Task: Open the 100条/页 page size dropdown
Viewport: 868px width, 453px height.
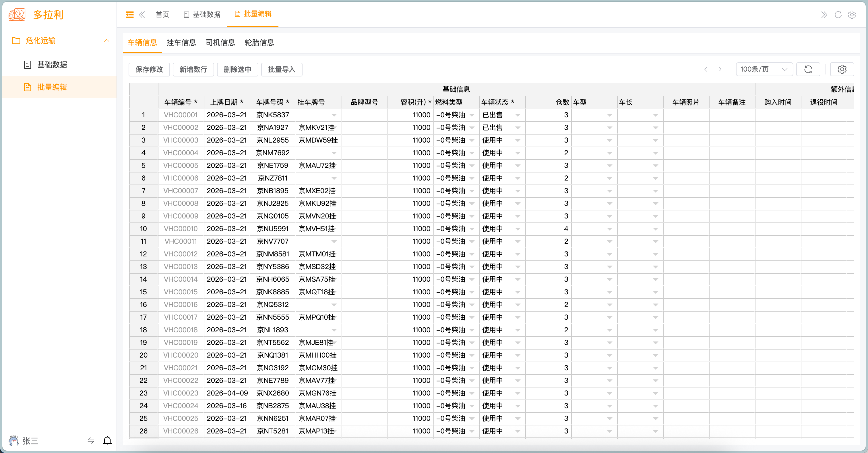Action: tap(764, 69)
